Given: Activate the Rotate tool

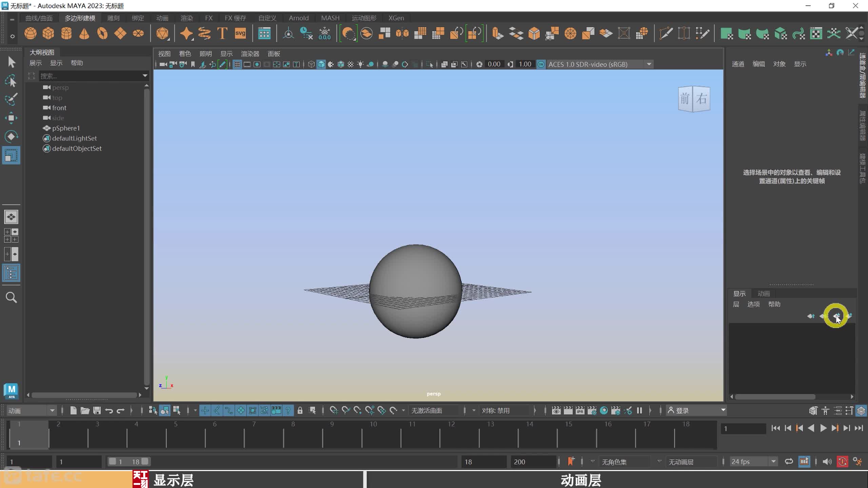Looking at the screenshot, I should pyautogui.click(x=11, y=137).
